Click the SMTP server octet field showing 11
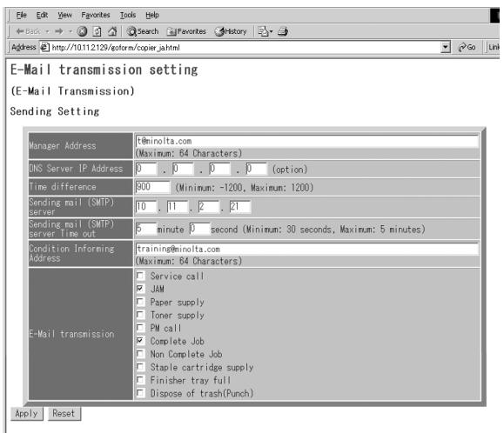 [x=178, y=206]
